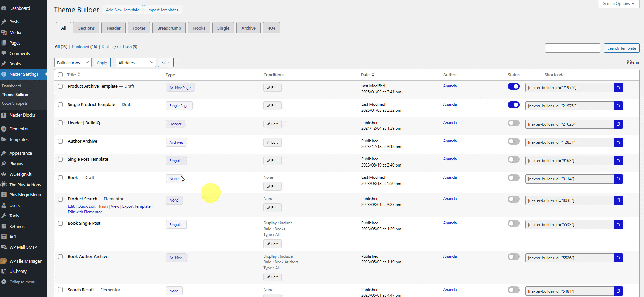The width and height of the screenshot is (644, 297).
Task: Expand the Screen Options panel
Action: tap(618, 4)
